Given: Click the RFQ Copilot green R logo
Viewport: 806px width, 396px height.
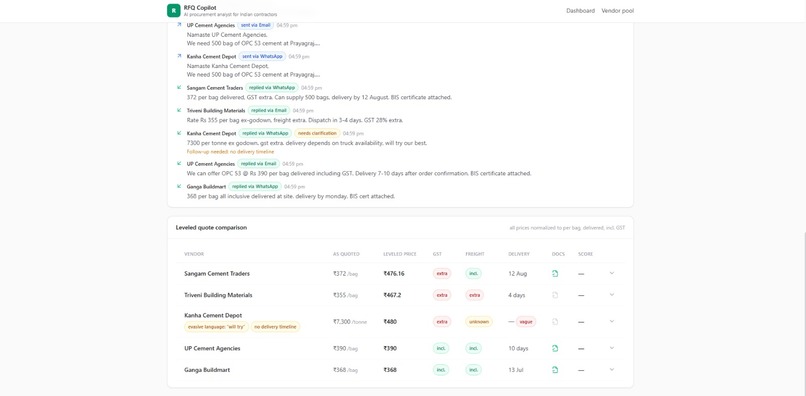Looking at the screenshot, I should click(x=174, y=10).
